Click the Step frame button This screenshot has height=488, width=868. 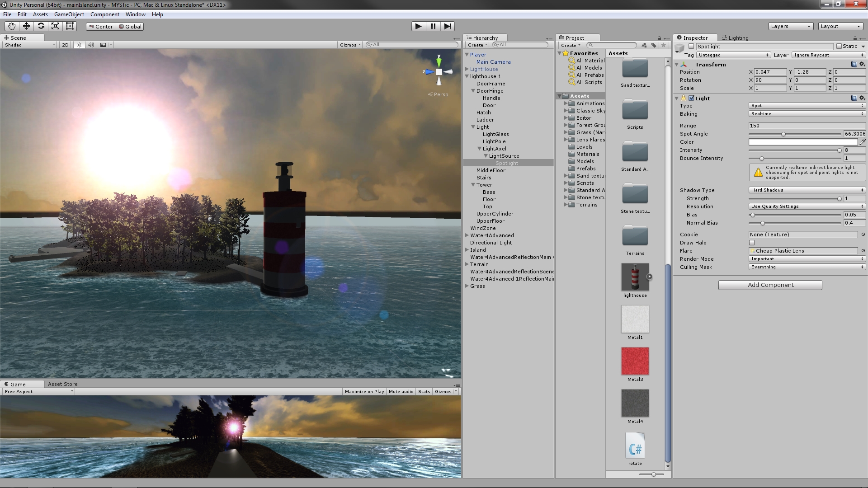447,26
